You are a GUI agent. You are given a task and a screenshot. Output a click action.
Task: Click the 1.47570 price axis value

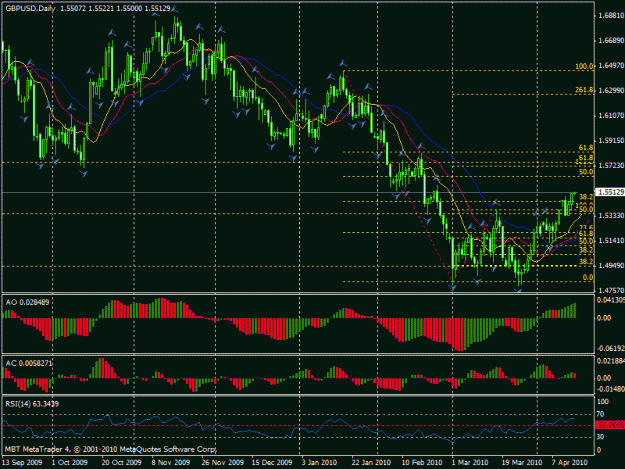pos(611,290)
